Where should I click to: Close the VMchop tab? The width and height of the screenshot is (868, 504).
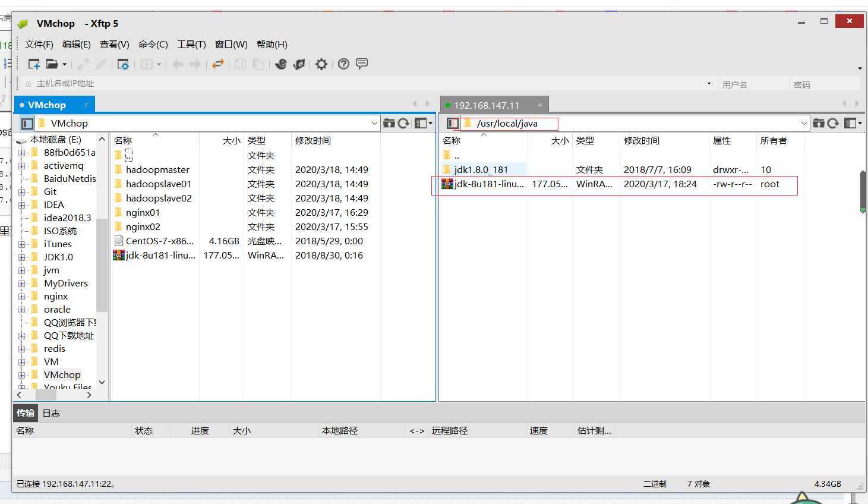tap(86, 105)
